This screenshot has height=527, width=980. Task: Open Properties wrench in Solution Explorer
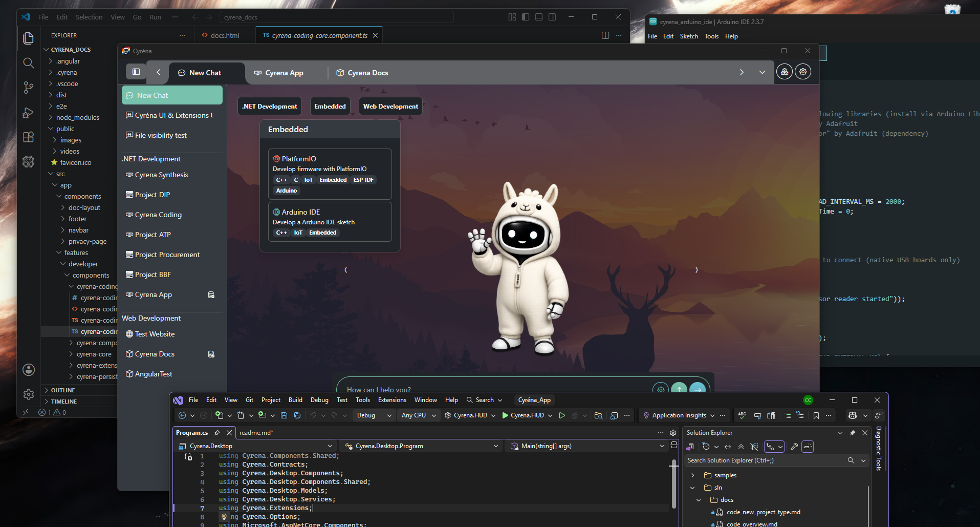coord(794,447)
